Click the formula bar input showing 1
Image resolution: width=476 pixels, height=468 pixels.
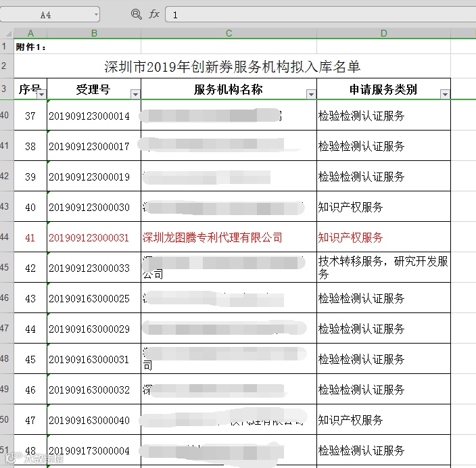(320, 14)
